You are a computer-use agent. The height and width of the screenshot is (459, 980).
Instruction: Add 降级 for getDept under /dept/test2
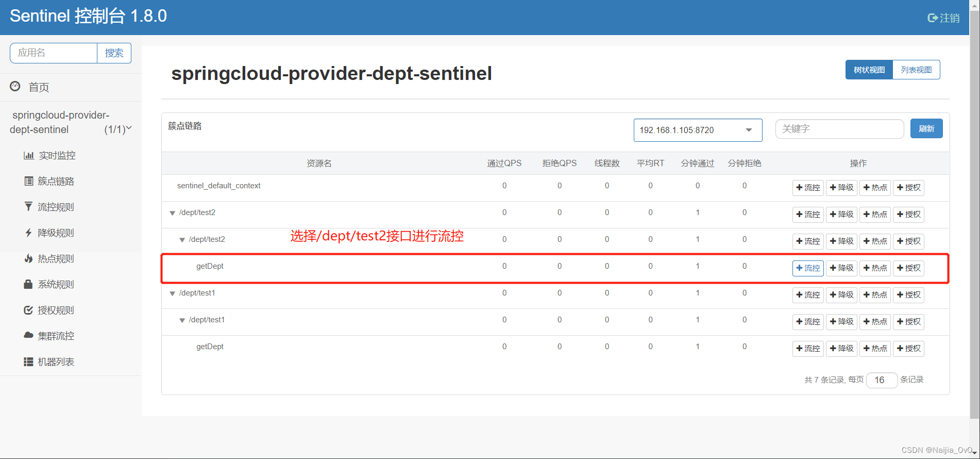pyautogui.click(x=841, y=268)
